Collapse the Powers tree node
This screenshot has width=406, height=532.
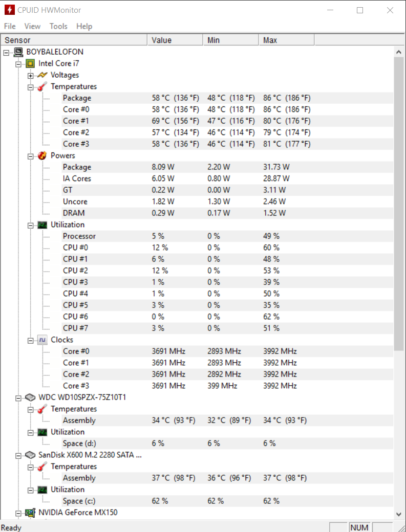[x=31, y=156]
